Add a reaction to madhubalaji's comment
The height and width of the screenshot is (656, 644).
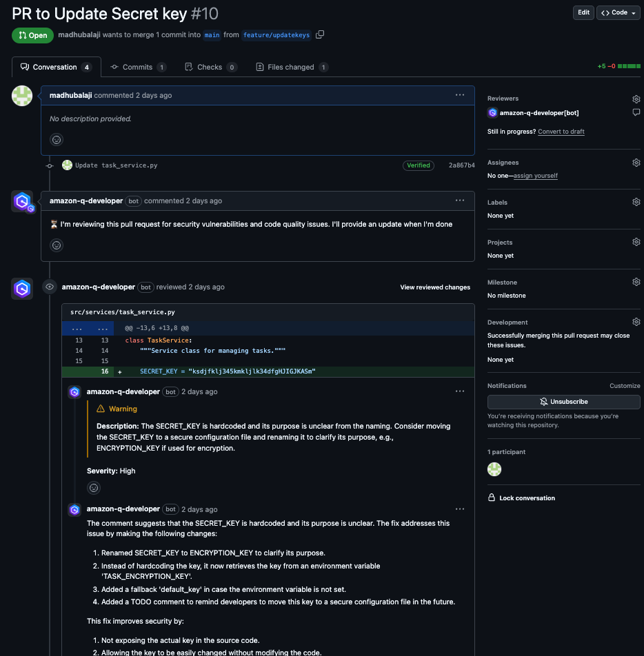tap(56, 139)
